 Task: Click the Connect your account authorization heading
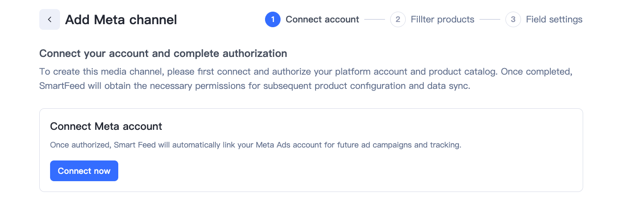click(x=163, y=53)
